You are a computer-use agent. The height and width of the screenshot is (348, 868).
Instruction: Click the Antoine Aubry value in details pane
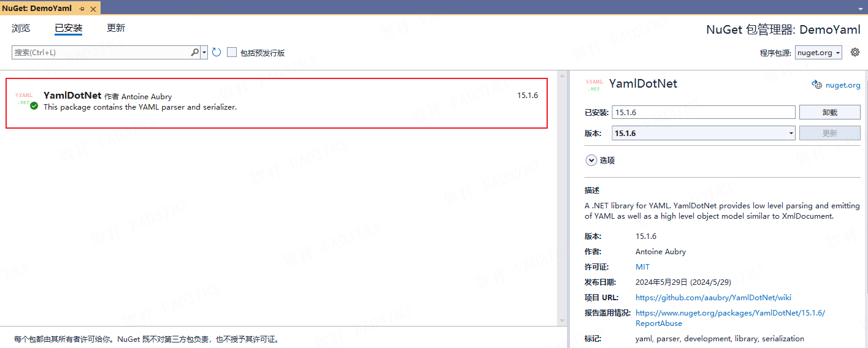click(x=661, y=252)
